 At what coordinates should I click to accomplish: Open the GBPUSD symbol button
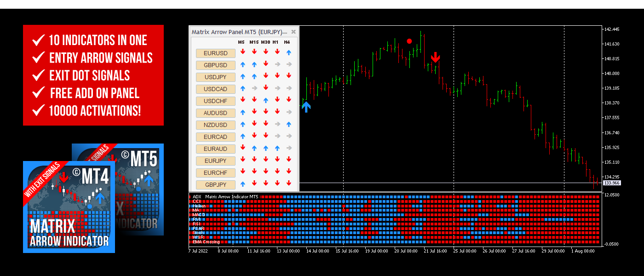tap(216, 65)
